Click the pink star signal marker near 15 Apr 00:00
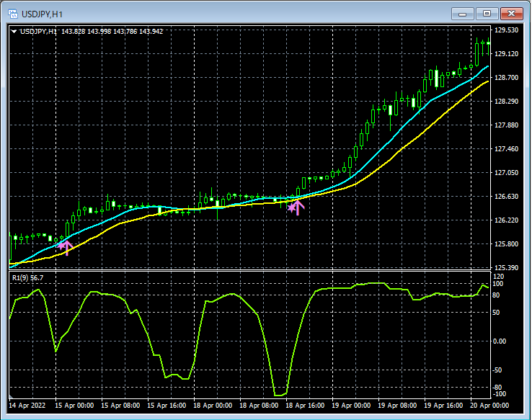Viewport: 532px width, 420px height. coord(61,246)
